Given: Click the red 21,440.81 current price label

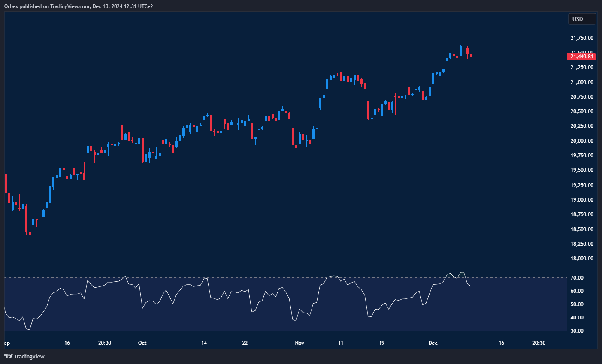Looking at the screenshot, I should point(581,57).
